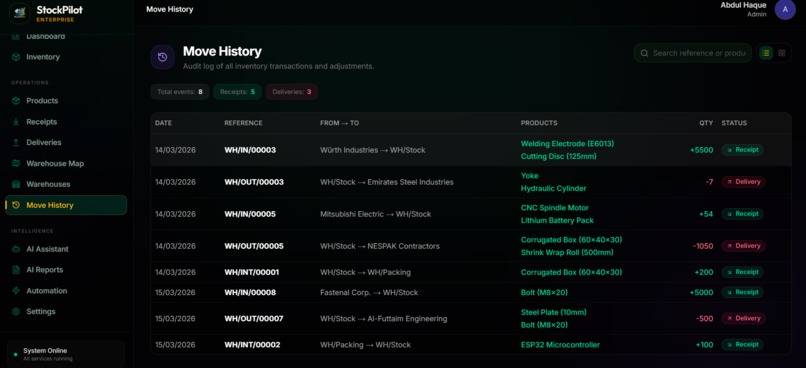Open reference WH/IN/00008
This screenshot has height=368, width=806.
(250, 292)
